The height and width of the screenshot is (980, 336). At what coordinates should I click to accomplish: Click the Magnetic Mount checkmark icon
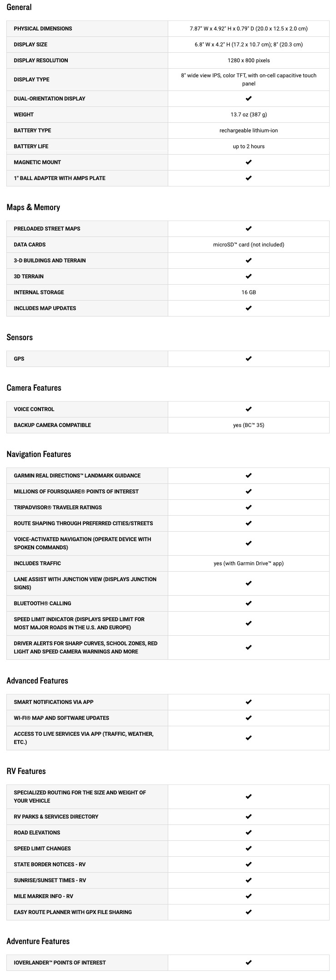(248, 162)
